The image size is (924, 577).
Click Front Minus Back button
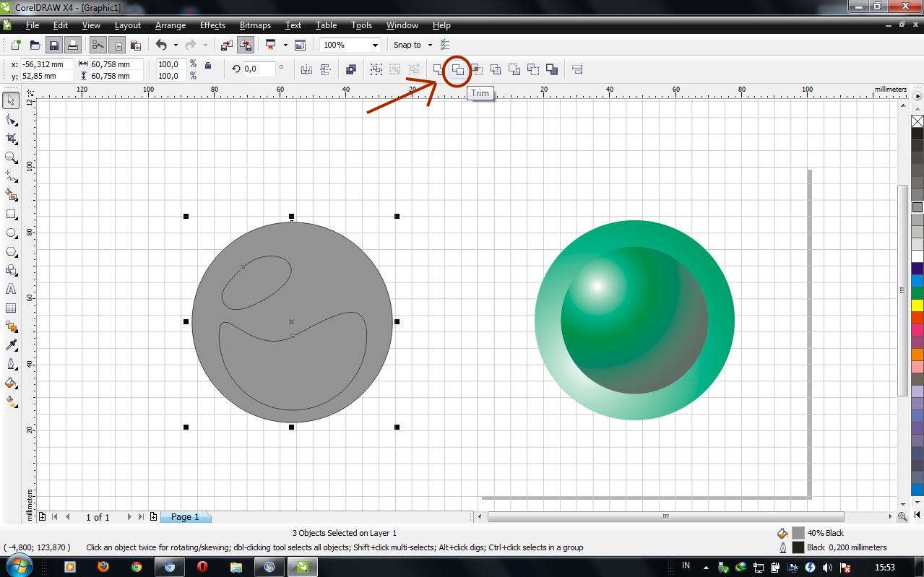tap(514, 69)
